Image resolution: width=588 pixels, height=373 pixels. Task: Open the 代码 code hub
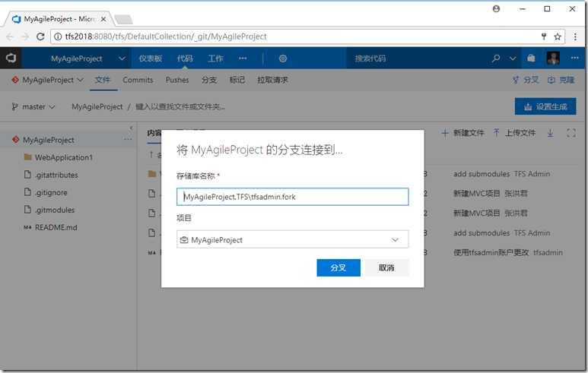click(x=185, y=58)
